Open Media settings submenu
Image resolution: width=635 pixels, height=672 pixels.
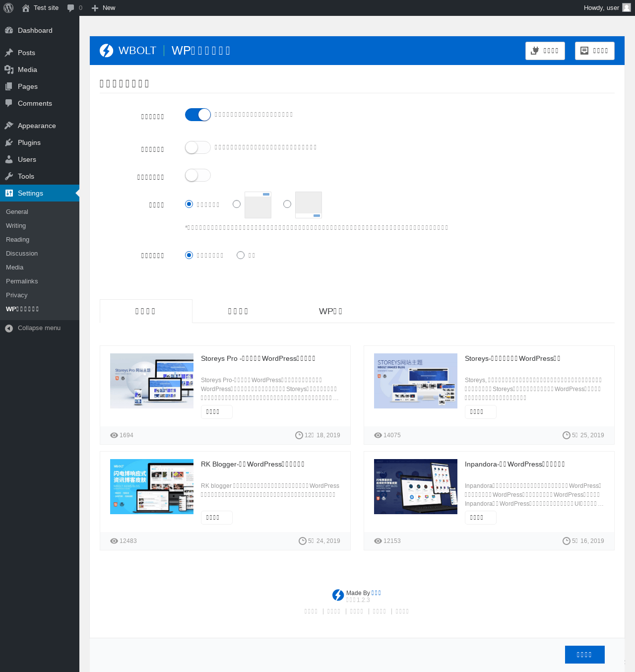[x=14, y=267]
